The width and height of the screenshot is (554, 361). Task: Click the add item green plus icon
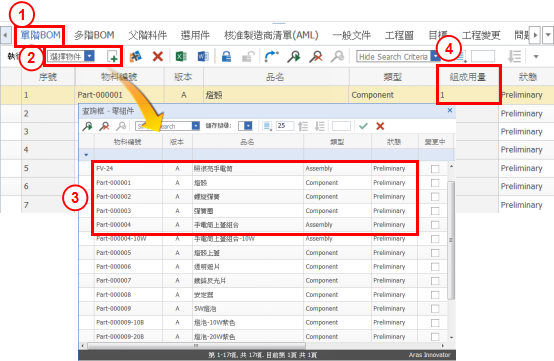click(113, 57)
